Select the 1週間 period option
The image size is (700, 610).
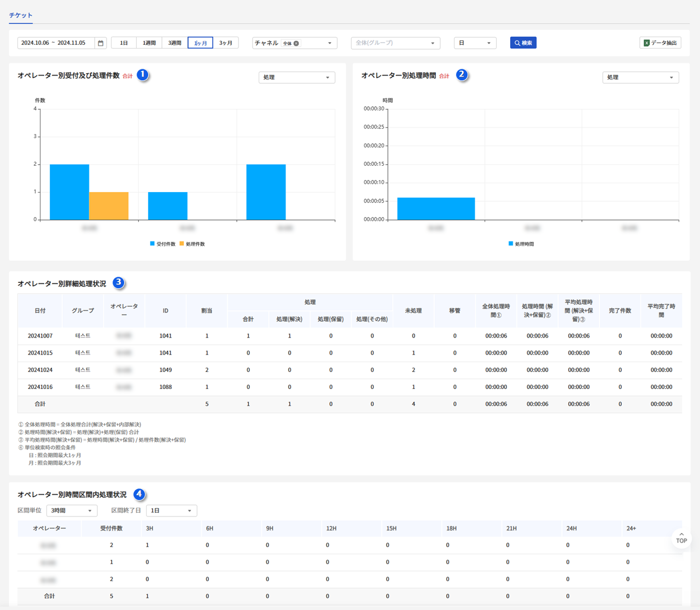[x=149, y=43]
